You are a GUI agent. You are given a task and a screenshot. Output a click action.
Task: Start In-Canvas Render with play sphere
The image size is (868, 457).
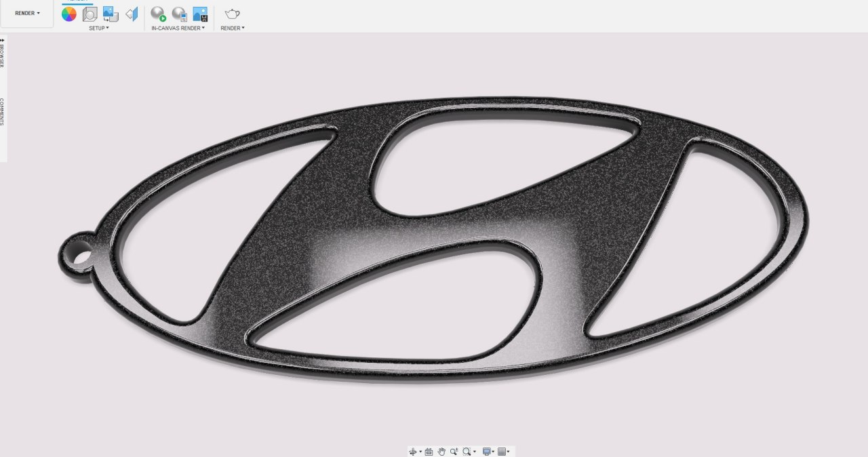click(159, 14)
